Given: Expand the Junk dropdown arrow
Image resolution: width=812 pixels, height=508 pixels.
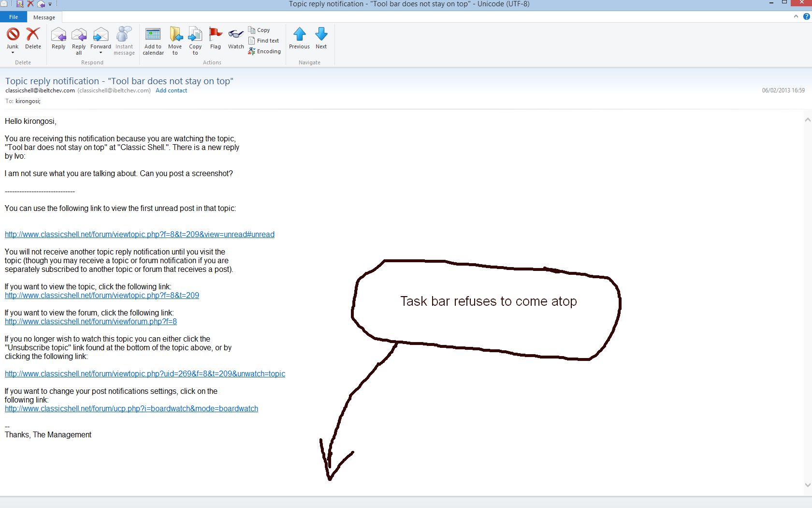Looking at the screenshot, I should [13, 53].
